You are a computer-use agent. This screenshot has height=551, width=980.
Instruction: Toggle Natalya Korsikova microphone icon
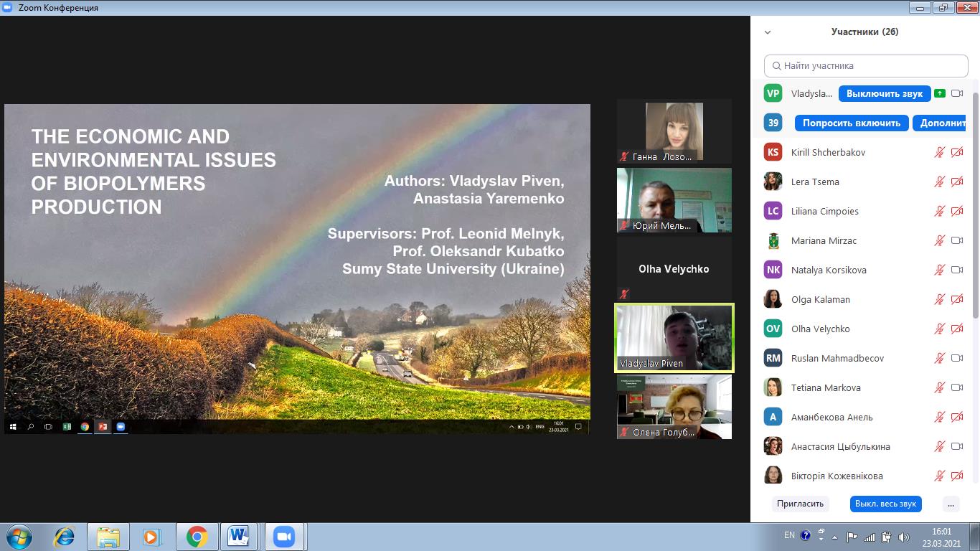pyautogui.click(x=939, y=270)
